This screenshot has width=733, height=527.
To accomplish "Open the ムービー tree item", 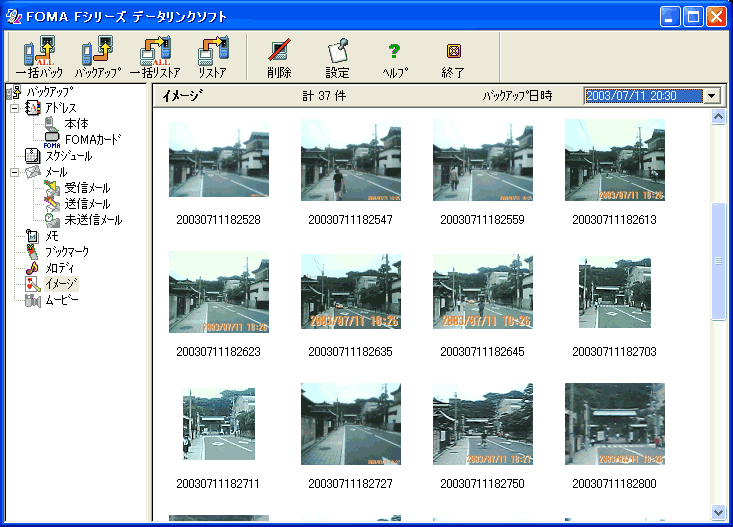I will coord(61,300).
